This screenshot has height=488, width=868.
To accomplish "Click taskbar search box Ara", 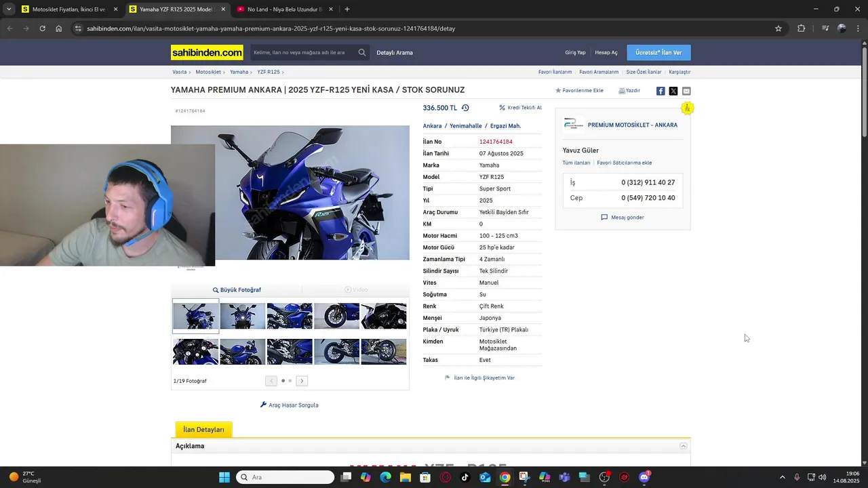I will (x=285, y=477).
